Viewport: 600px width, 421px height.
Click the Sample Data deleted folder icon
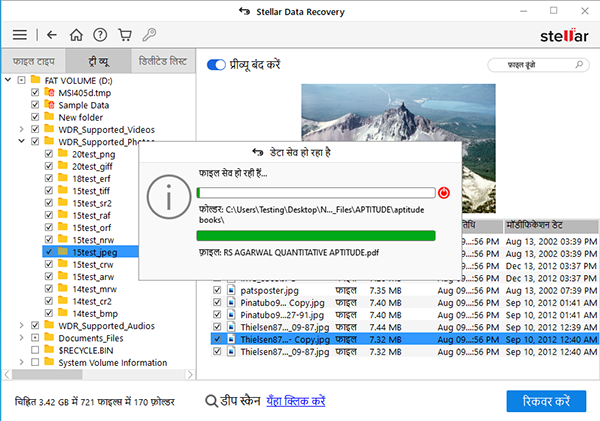click(x=49, y=104)
